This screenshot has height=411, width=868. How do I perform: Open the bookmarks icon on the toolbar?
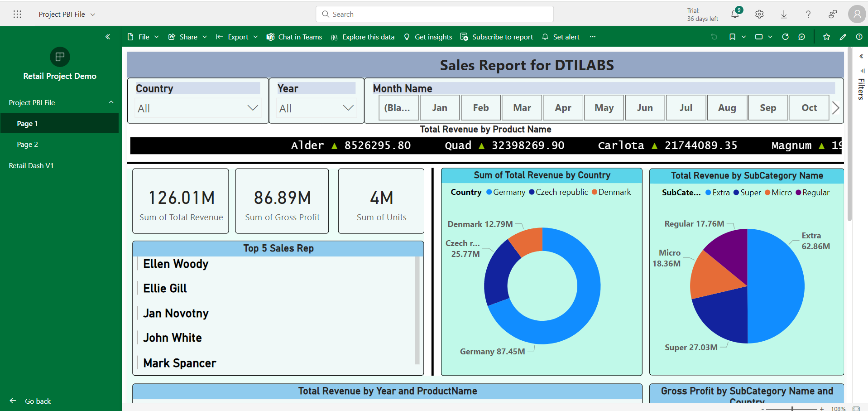(x=732, y=37)
